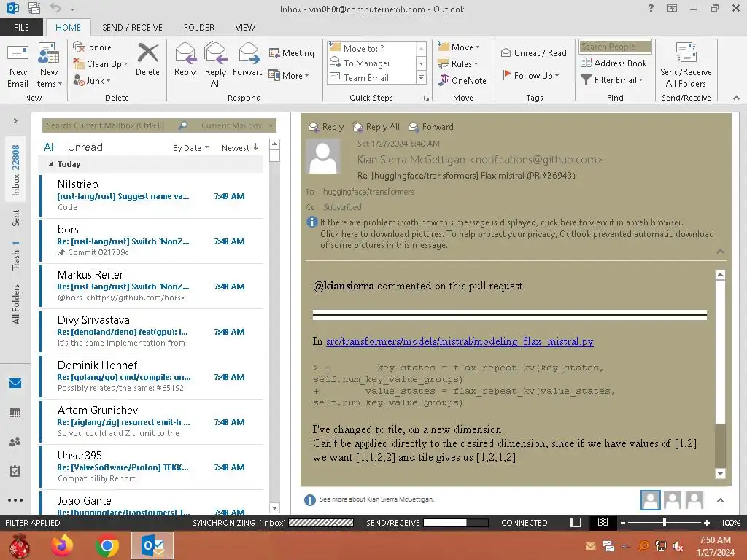
Task: Show All Folders
Action: [x=16, y=304]
